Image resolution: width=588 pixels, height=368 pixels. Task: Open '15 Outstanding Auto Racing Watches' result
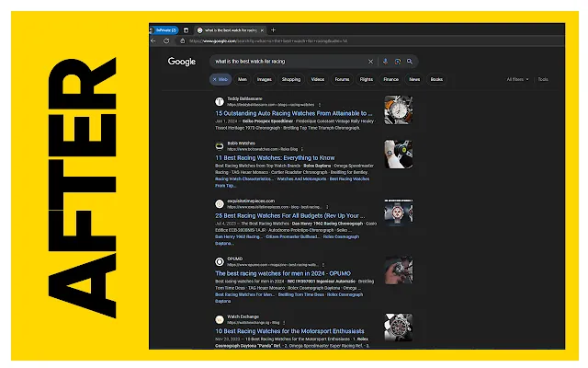[294, 113]
